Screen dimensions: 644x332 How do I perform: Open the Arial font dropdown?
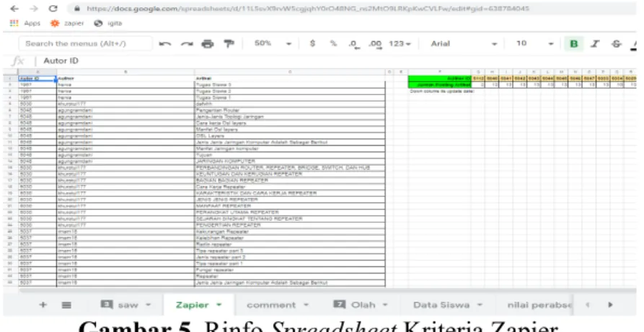(464, 43)
